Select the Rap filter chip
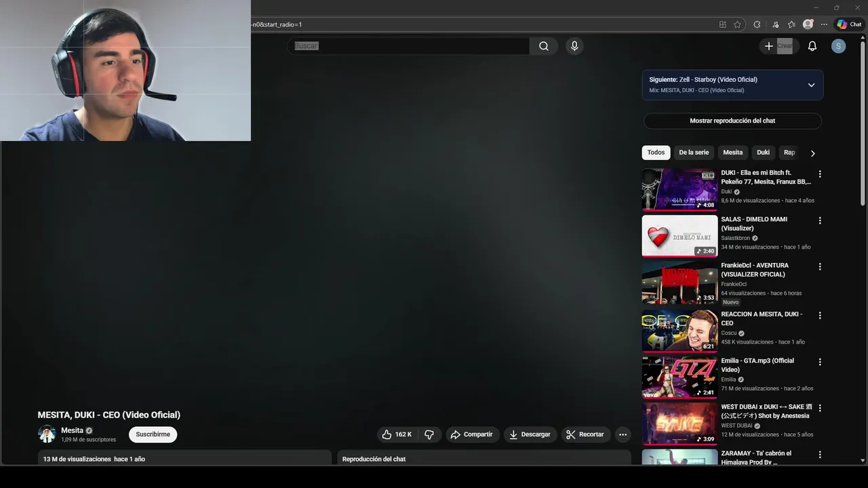 [789, 152]
